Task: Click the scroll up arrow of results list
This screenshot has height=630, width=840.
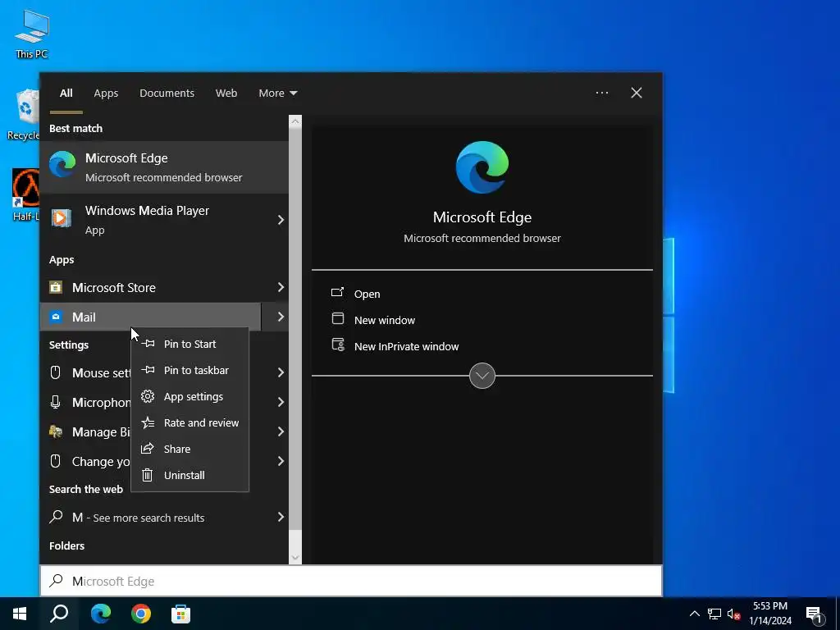Action: (295, 121)
